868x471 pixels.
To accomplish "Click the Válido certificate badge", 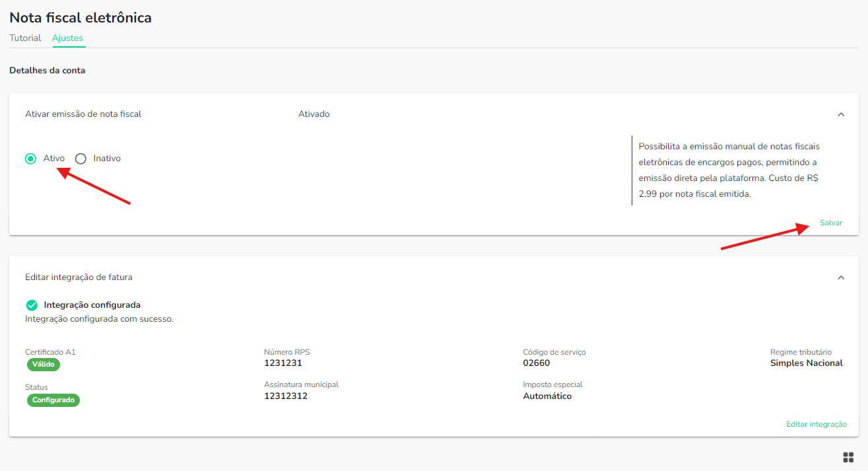I will [x=44, y=365].
